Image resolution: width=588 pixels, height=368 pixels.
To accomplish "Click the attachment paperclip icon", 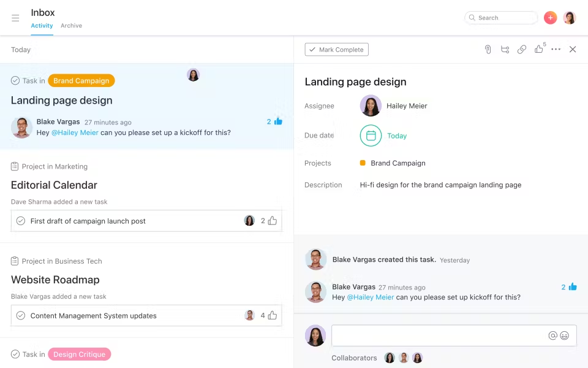I will tap(488, 50).
